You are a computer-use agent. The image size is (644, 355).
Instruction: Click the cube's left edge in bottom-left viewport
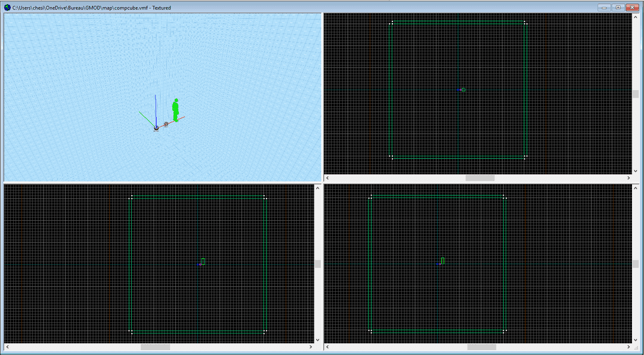tap(130, 264)
